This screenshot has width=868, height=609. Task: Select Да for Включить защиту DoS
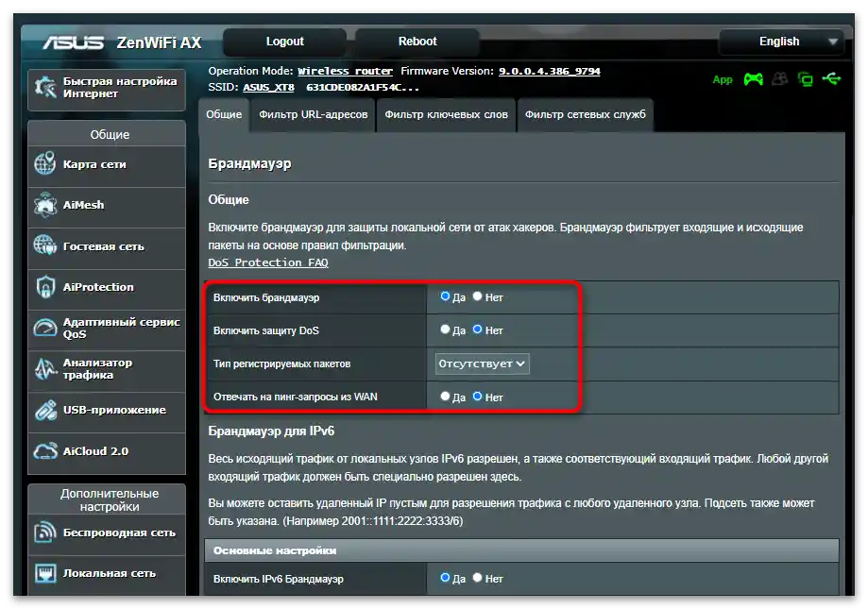pos(445,330)
